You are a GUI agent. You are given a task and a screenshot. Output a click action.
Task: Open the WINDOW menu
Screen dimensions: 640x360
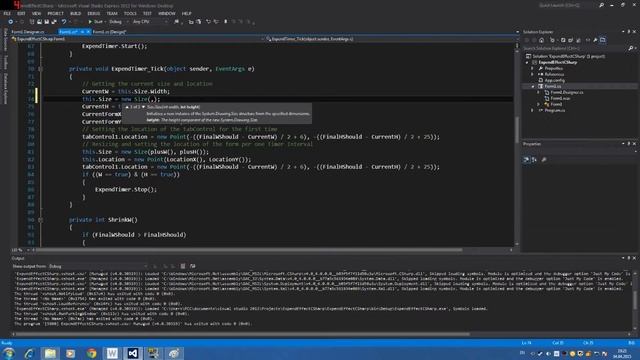click(x=167, y=13)
